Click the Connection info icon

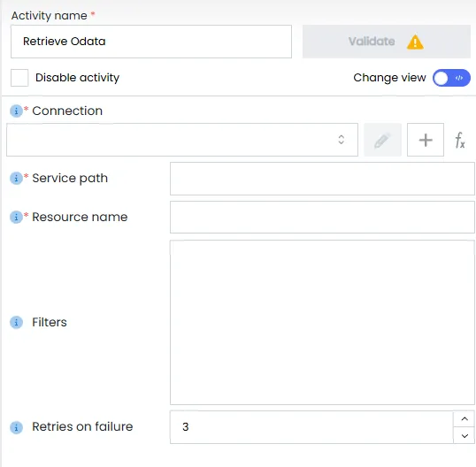pos(16,111)
